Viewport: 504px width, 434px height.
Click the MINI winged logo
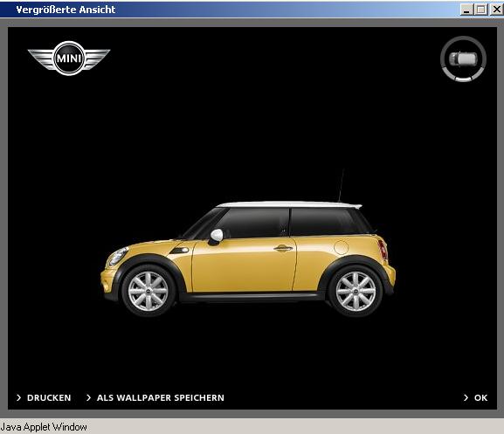pos(69,59)
